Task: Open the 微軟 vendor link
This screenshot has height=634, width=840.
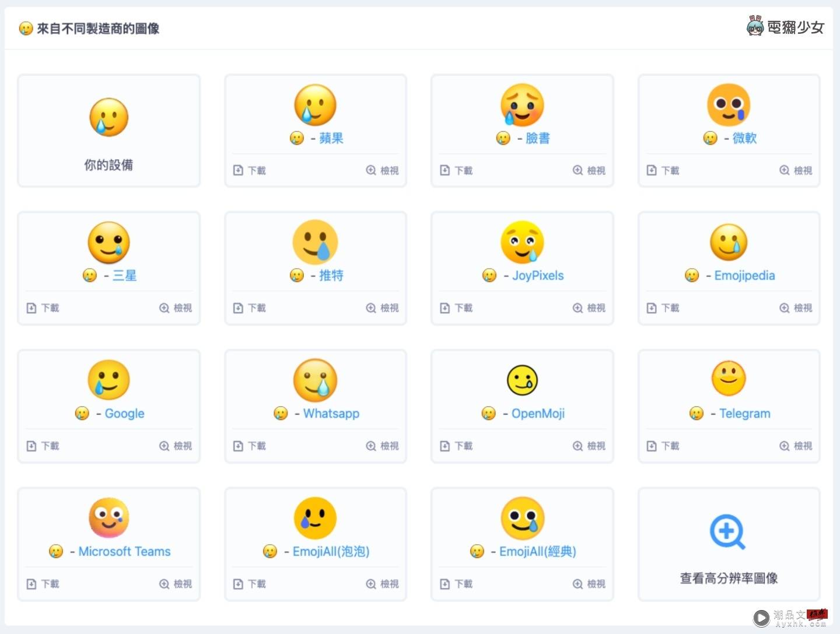Action: tap(745, 138)
